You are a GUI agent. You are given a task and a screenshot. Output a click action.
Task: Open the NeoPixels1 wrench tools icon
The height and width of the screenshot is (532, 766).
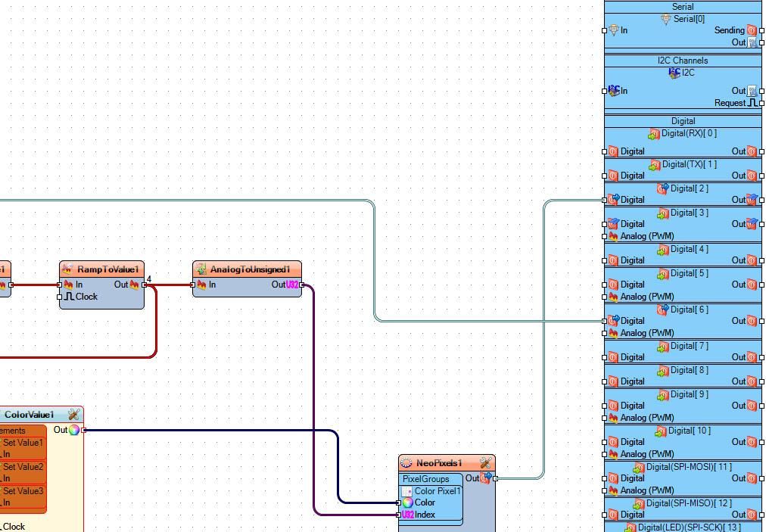pos(485,462)
